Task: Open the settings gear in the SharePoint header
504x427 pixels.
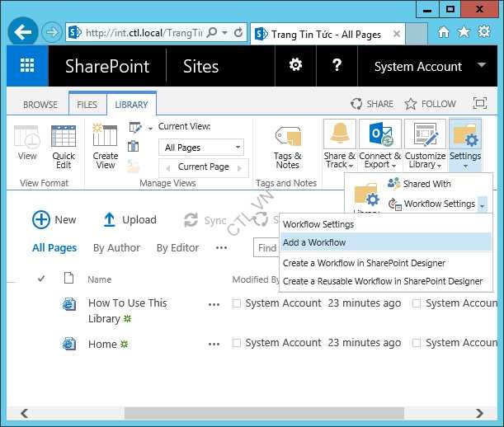Action: tap(294, 66)
